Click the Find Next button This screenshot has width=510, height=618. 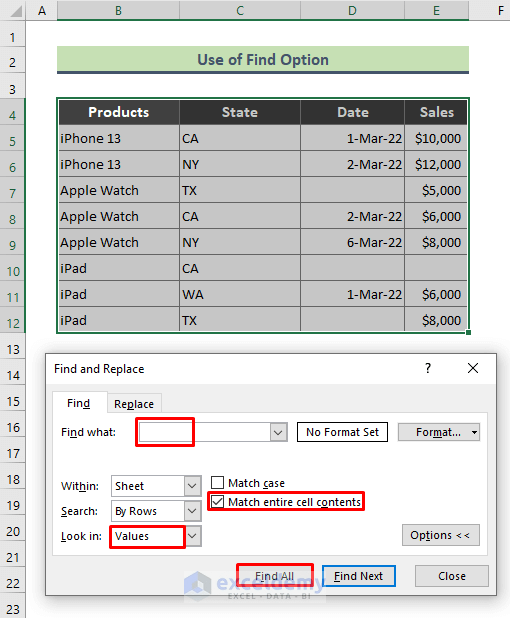[359, 576]
